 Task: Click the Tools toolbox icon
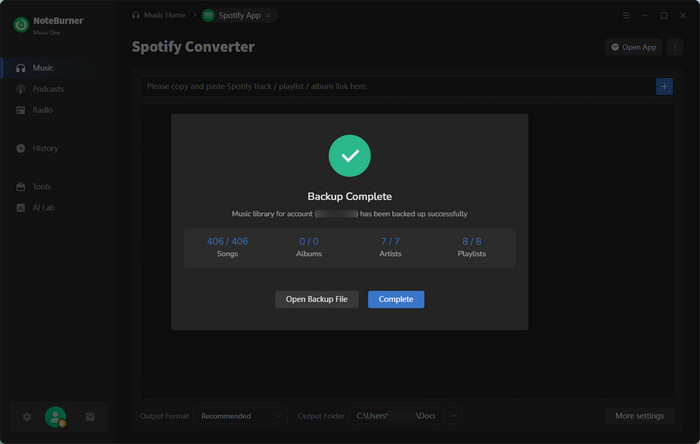21,187
